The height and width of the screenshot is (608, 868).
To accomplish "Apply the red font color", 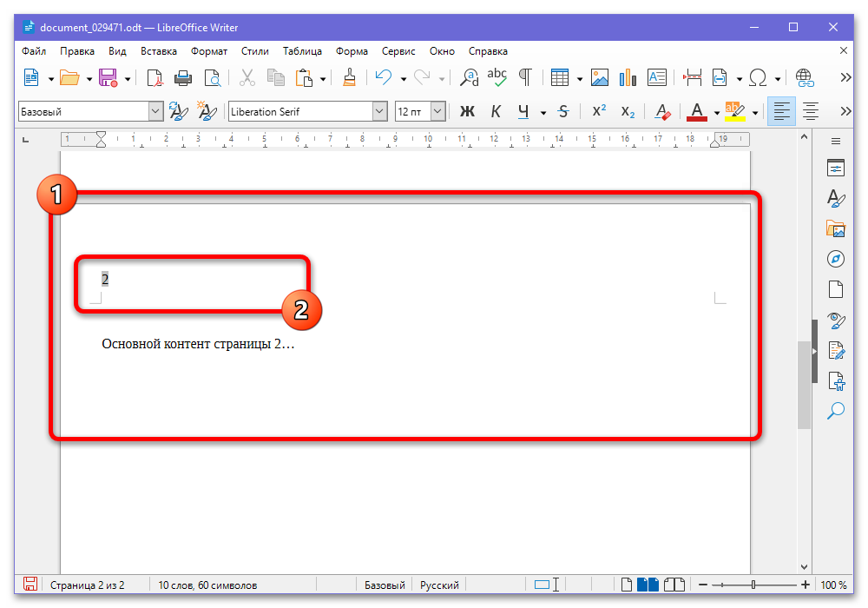I will [x=697, y=112].
